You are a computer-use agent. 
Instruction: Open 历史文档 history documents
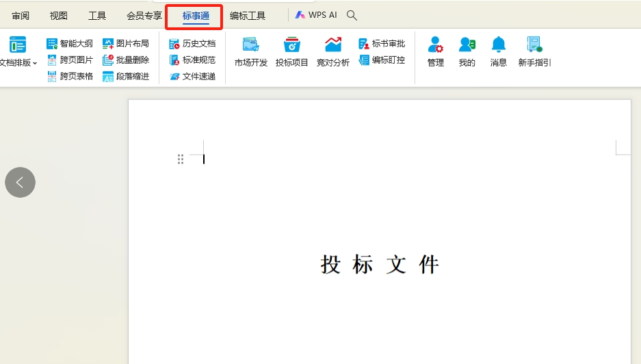(x=192, y=43)
